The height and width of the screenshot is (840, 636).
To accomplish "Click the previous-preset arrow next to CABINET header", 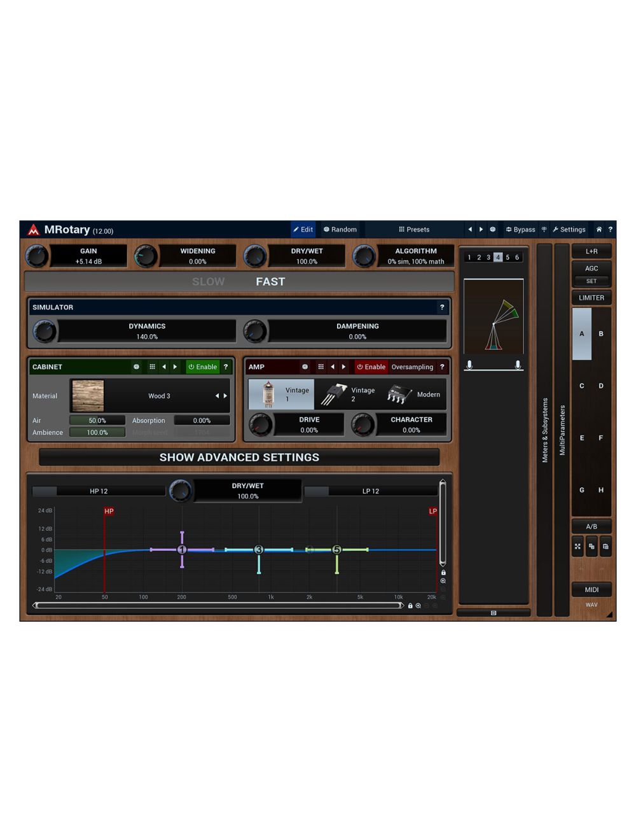I will tap(164, 367).
